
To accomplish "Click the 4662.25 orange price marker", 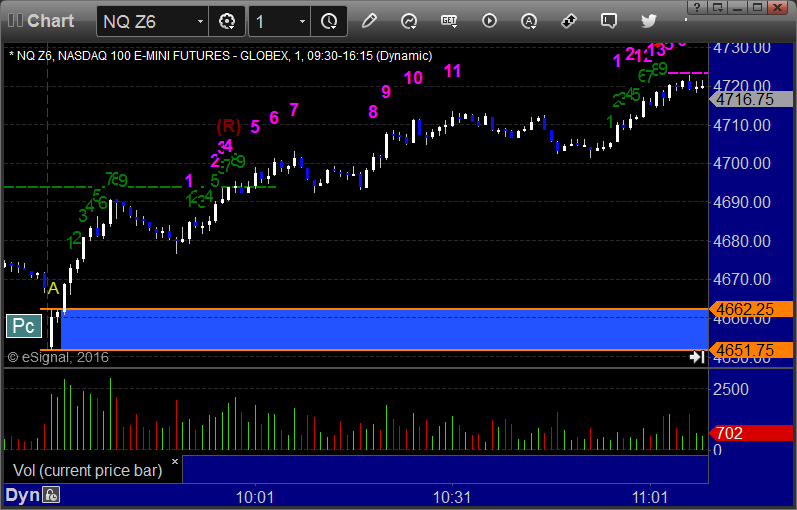I will click(x=751, y=309).
